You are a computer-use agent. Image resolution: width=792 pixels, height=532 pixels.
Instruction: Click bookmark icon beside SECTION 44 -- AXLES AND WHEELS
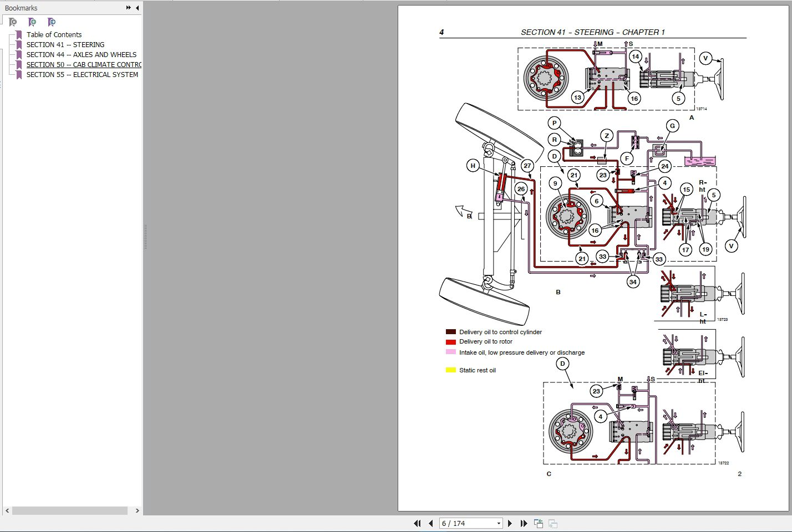(19, 54)
